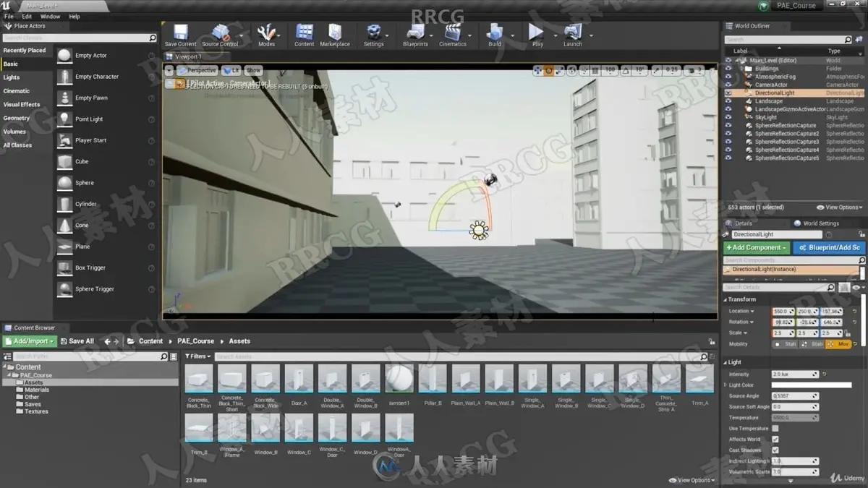This screenshot has width=868, height=488.
Task: Open the Filters dropdown in Content Browser
Action: pos(197,356)
